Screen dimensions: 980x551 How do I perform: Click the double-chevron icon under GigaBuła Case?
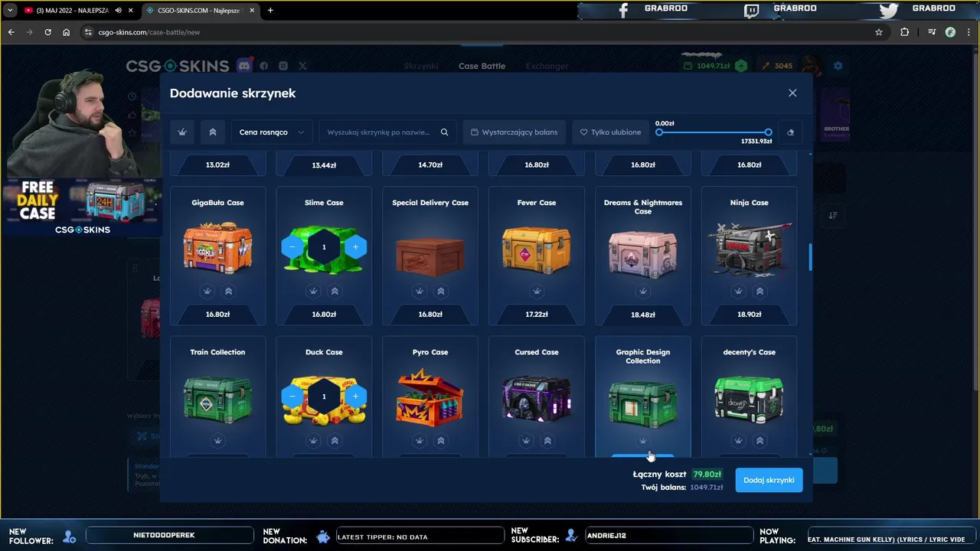228,291
